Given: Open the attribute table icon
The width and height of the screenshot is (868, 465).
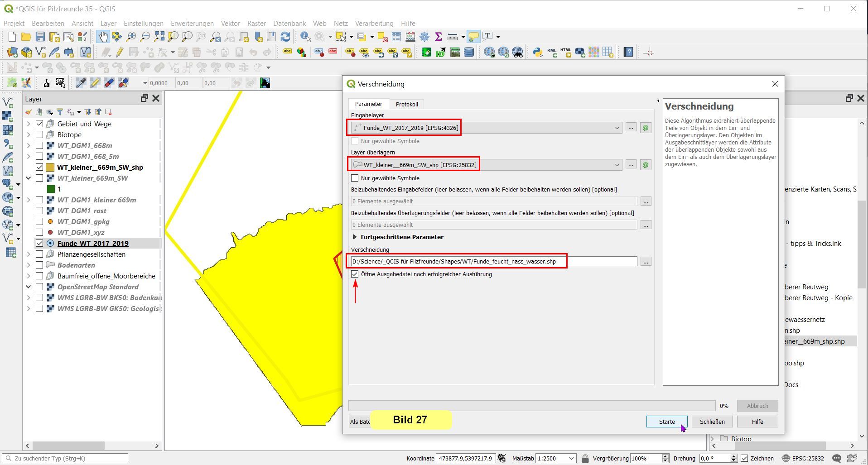Looking at the screenshot, I should pos(396,37).
